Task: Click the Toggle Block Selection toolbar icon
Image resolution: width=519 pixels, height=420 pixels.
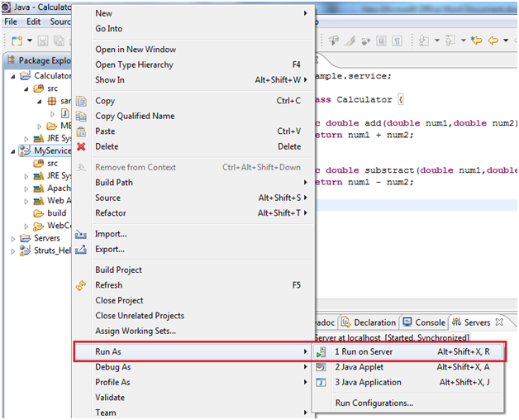Action: (x=381, y=41)
